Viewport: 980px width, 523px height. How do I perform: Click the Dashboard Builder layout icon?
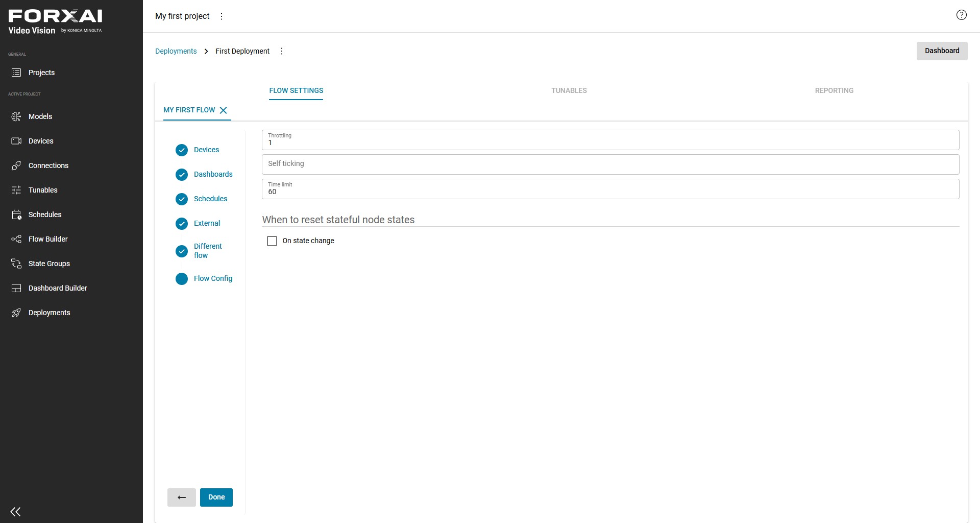[x=16, y=288]
